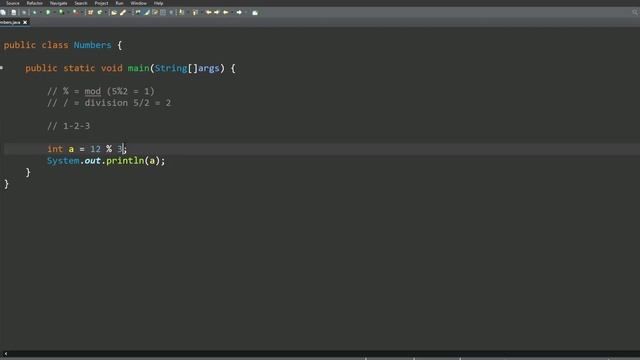Click the void keyword

(112, 68)
